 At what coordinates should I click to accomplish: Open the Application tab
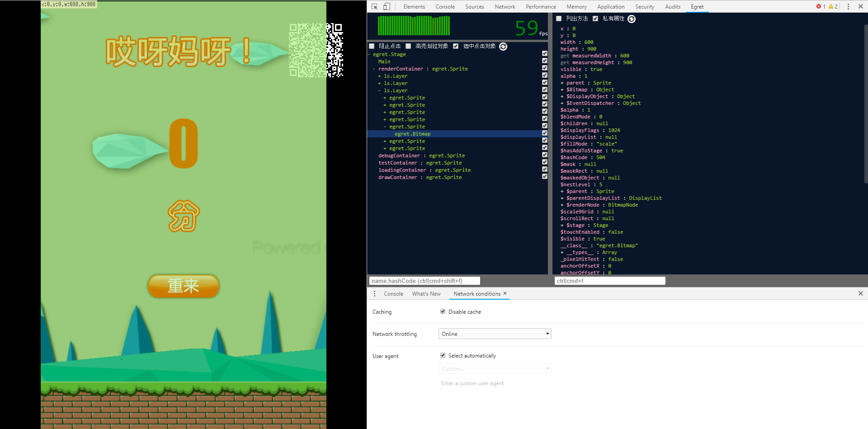click(x=611, y=7)
